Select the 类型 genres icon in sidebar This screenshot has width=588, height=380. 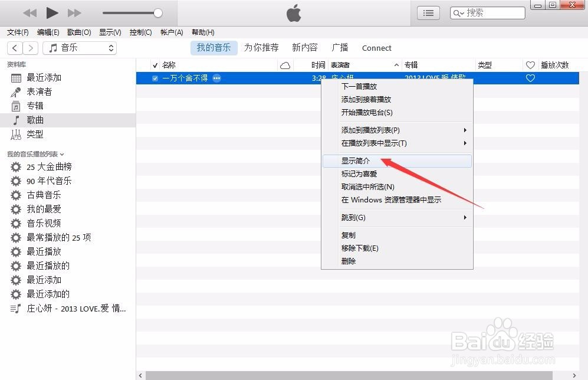pyautogui.click(x=17, y=134)
